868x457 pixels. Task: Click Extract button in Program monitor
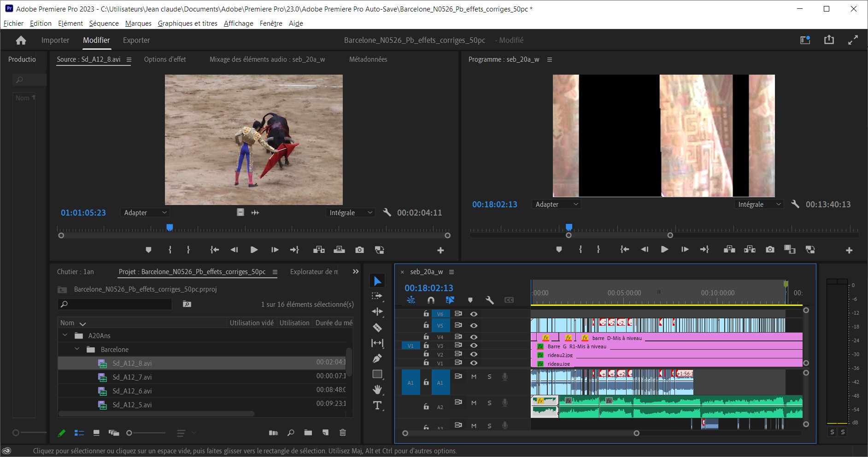750,249
